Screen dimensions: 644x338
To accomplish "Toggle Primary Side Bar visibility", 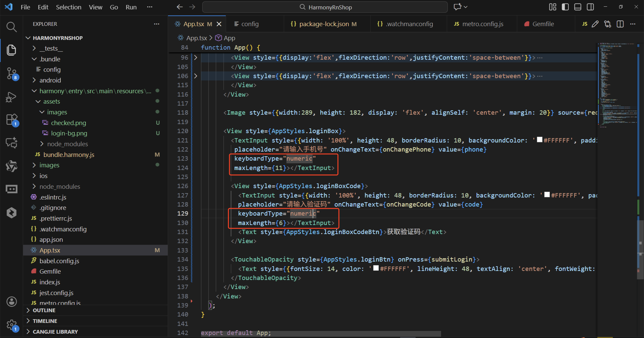I will [x=565, y=7].
